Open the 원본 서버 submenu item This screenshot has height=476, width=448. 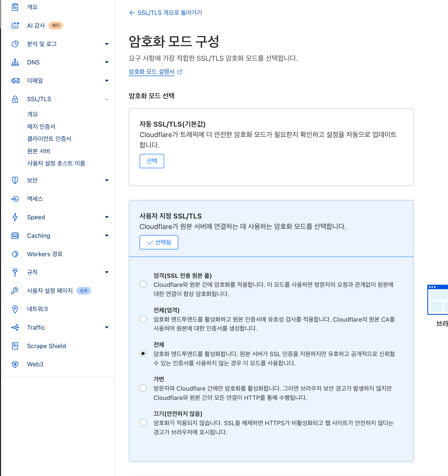coord(39,151)
